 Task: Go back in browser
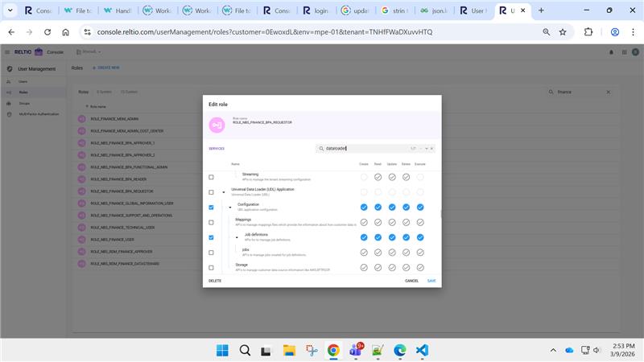point(11,32)
